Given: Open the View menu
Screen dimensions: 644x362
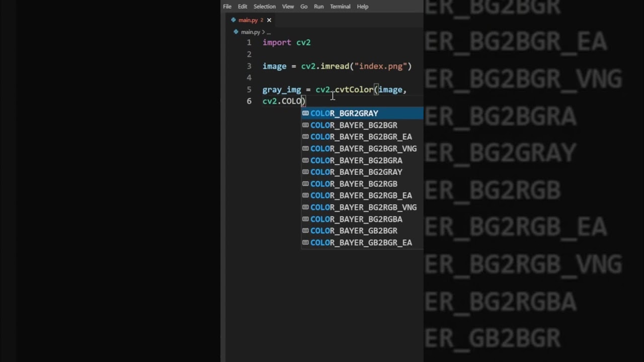Looking at the screenshot, I should click(x=288, y=7).
